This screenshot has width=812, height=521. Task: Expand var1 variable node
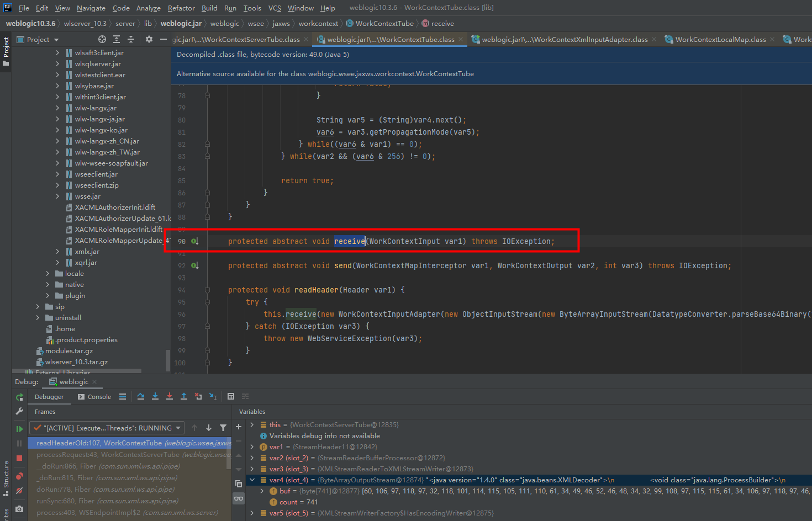pos(252,446)
